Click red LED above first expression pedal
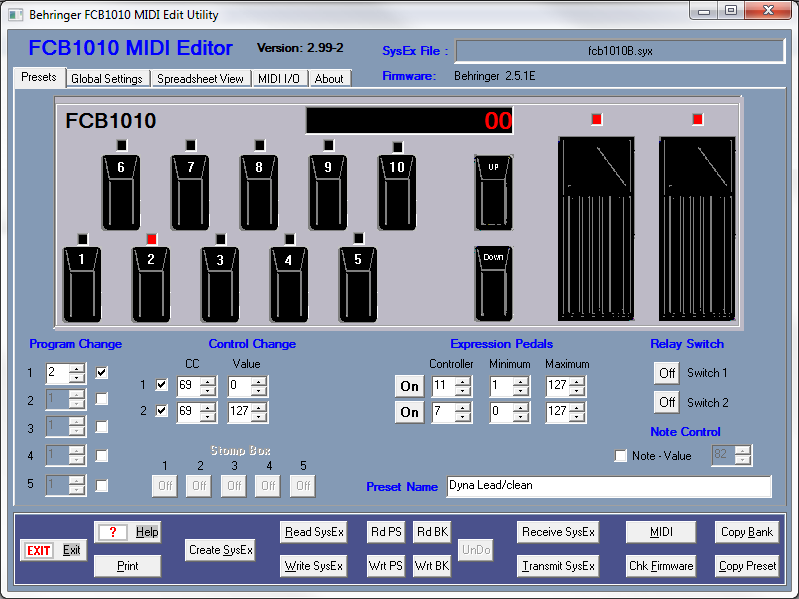 pyautogui.click(x=597, y=119)
